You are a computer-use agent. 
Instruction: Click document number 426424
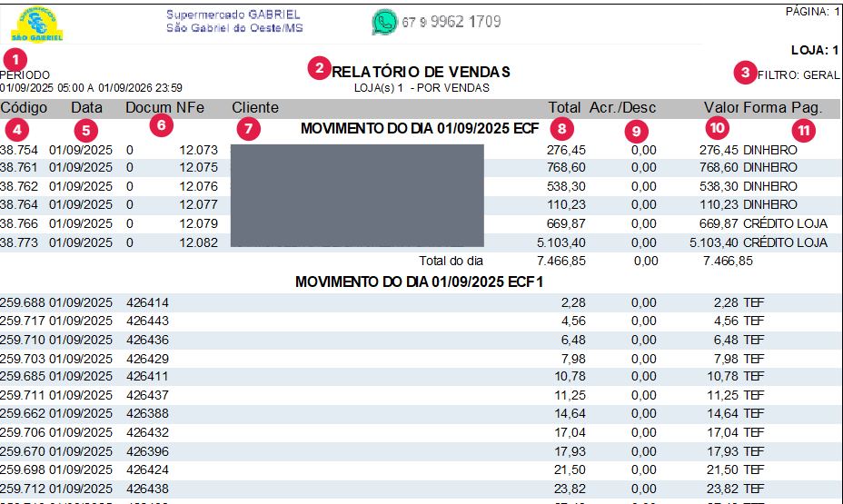click(x=147, y=469)
